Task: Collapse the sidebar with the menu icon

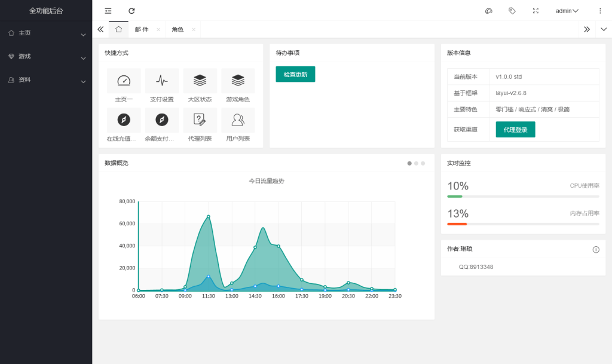Action: pos(107,10)
